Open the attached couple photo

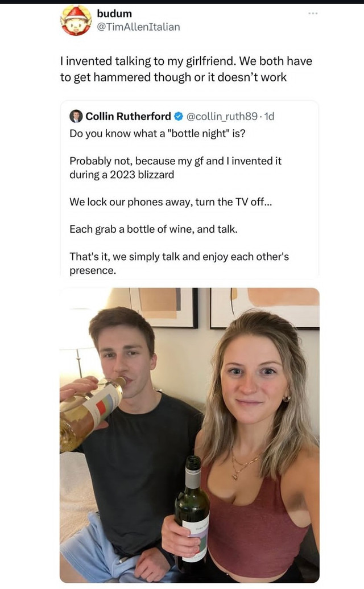189,435
